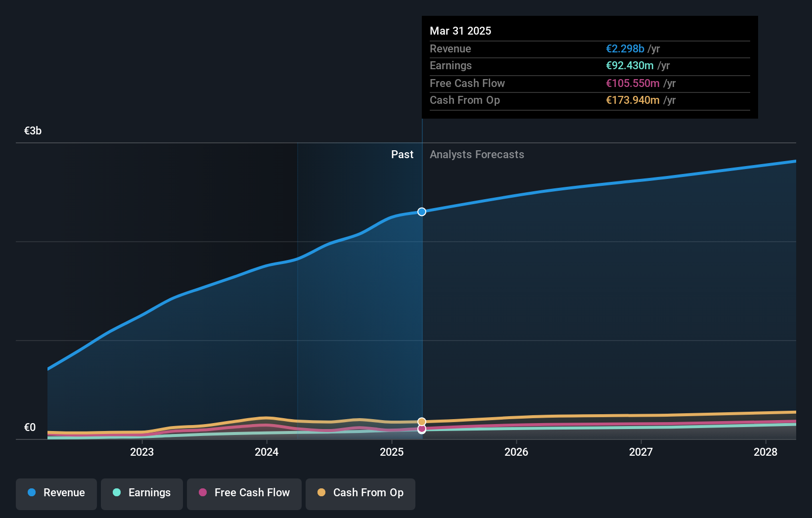
Task: Expand the Mar 31 2025 tooltip header
Action: (460, 31)
